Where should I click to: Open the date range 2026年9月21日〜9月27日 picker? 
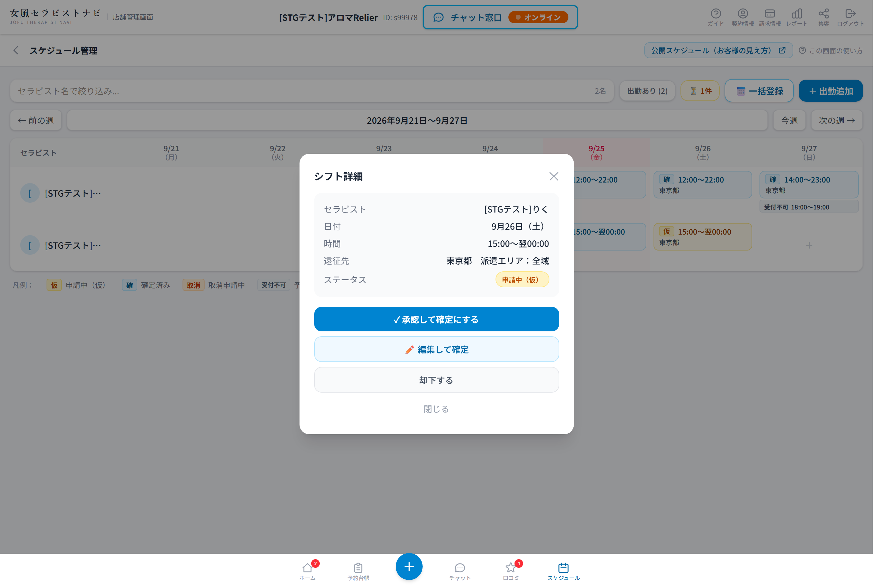coord(417,120)
